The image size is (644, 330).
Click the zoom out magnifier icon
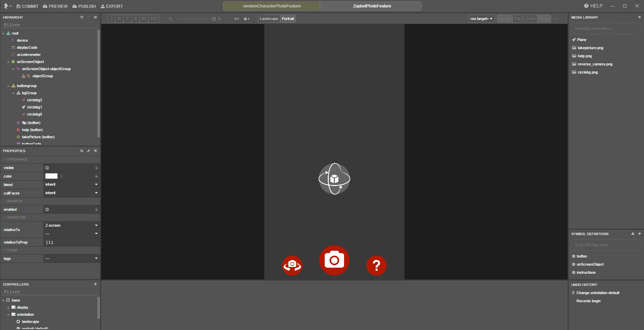[171, 19]
